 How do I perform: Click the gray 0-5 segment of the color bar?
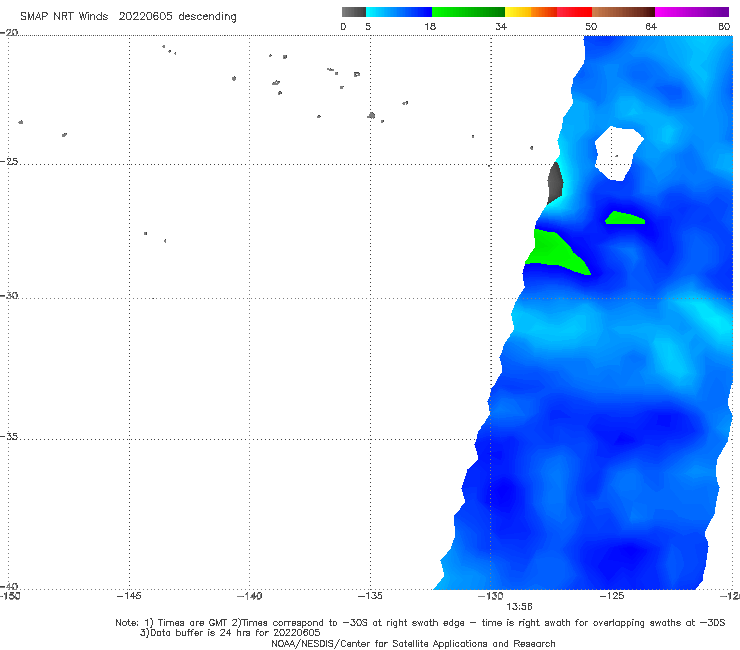(353, 12)
